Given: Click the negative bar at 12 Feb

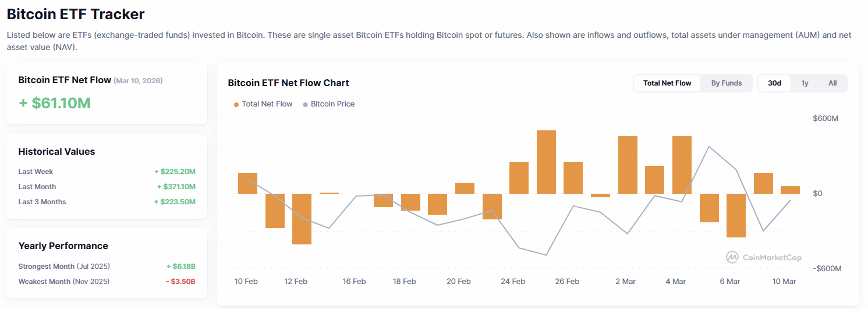Looking at the screenshot, I should tap(302, 219).
